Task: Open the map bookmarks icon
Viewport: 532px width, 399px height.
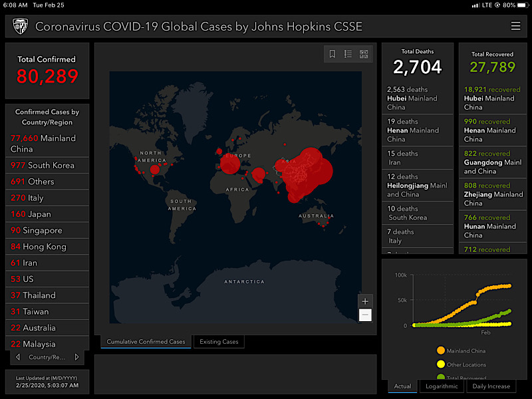Action: (x=332, y=54)
